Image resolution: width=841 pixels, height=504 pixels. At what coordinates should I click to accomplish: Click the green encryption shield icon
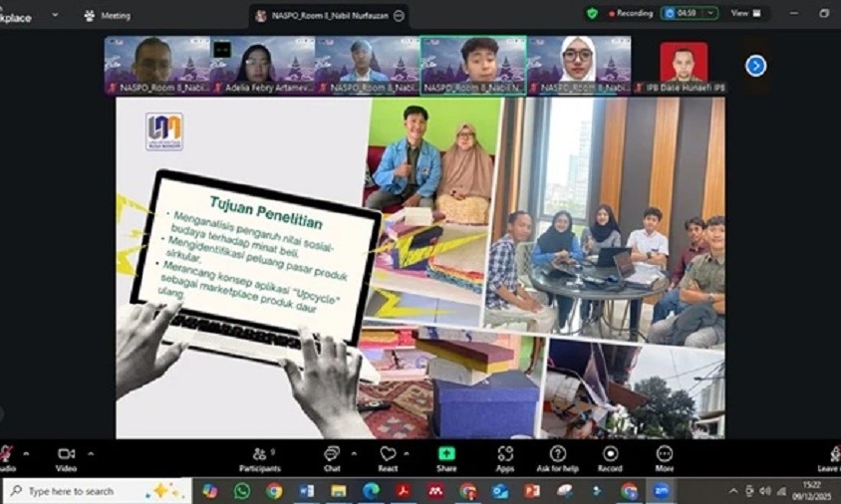(x=592, y=13)
